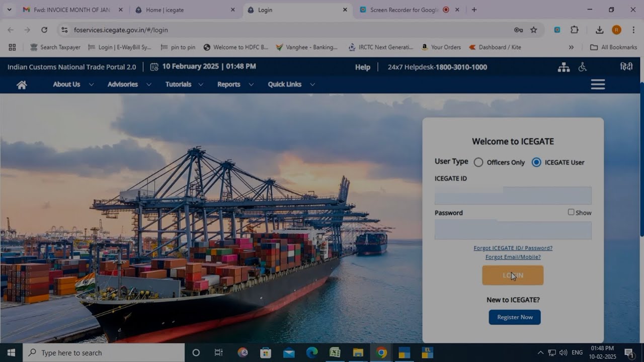This screenshot has height=362, width=644.
Task: Expand Reports menu
Action: pyautogui.click(x=235, y=84)
